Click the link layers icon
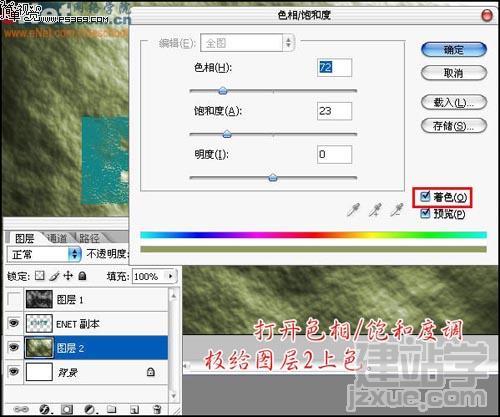 (x=21, y=409)
